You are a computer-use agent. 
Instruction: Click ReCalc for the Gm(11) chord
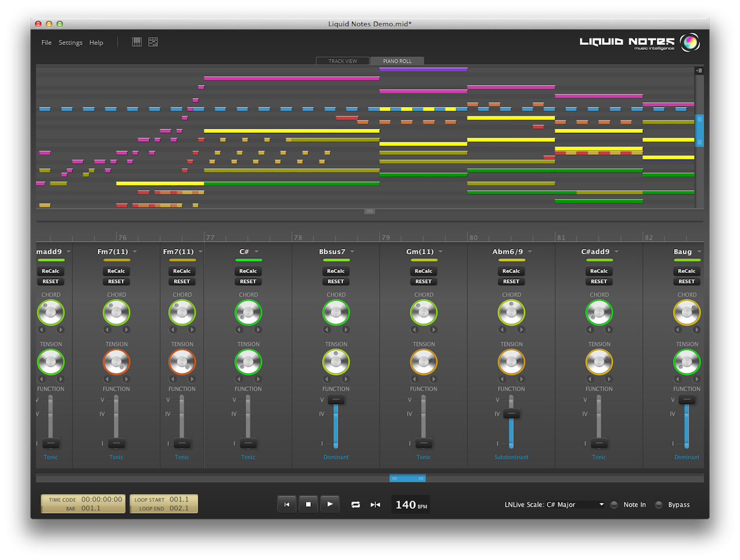pyautogui.click(x=423, y=271)
